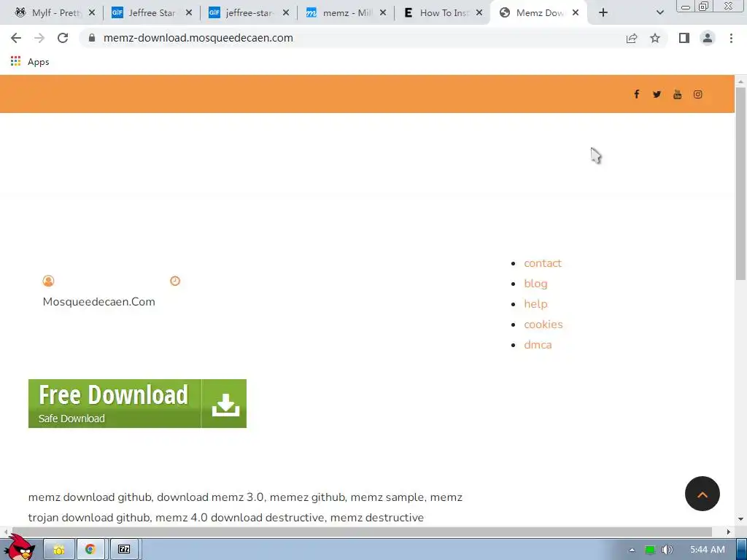
Task: Open the 7-Zip taskbar icon
Action: point(124,550)
